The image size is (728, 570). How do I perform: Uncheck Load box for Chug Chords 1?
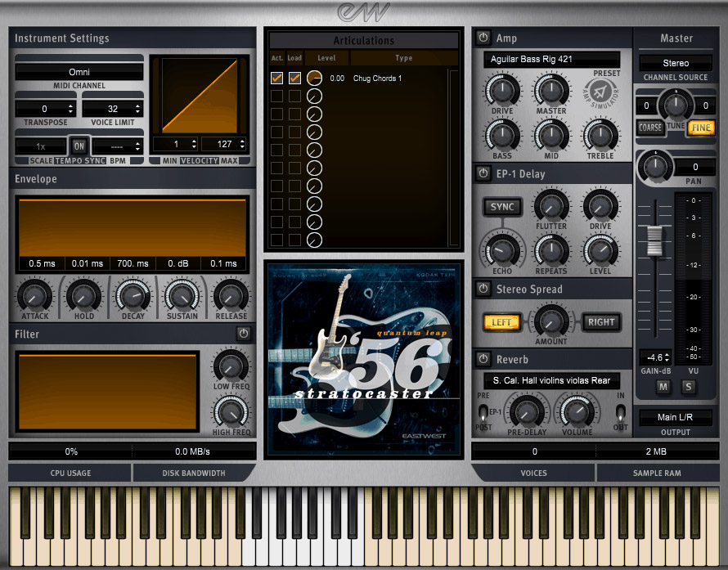click(x=294, y=79)
